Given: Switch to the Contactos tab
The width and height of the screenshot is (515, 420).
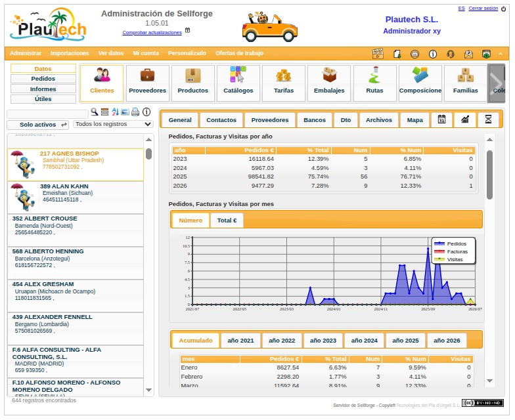Looking at the screenshot, I should pos(221,120).
